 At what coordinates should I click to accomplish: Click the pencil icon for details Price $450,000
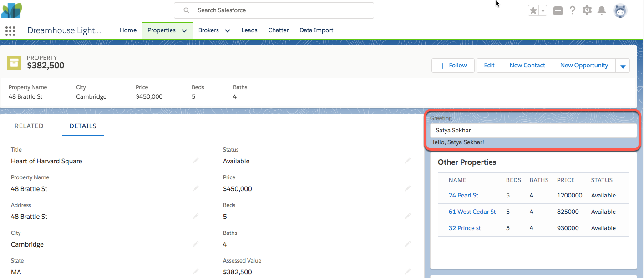pos(408,188)
